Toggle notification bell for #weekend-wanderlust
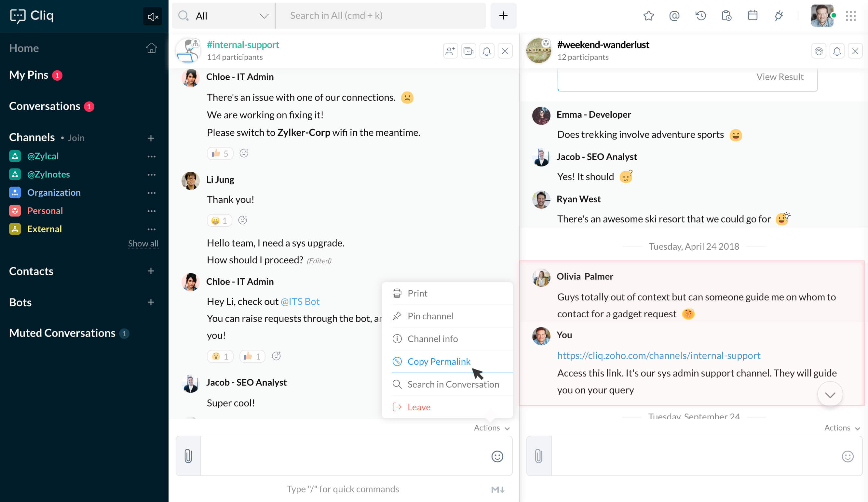 click(x=837, y=51)
